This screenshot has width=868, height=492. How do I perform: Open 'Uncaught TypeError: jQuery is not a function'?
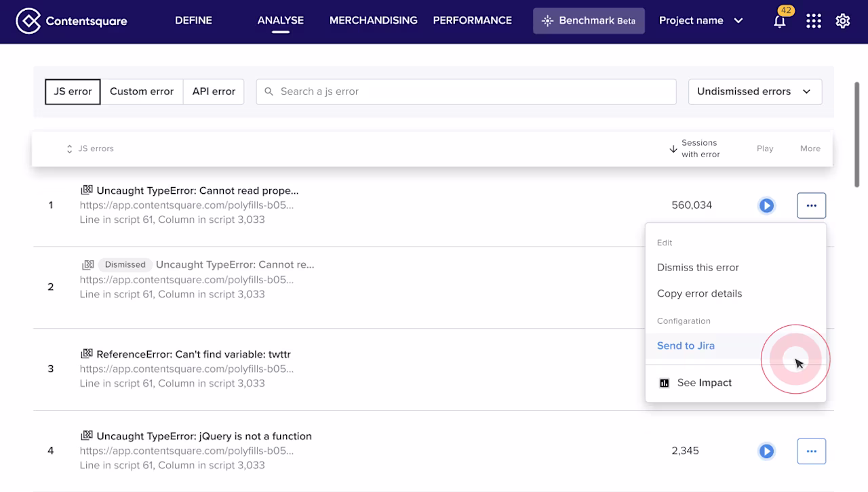pos(204,436)
